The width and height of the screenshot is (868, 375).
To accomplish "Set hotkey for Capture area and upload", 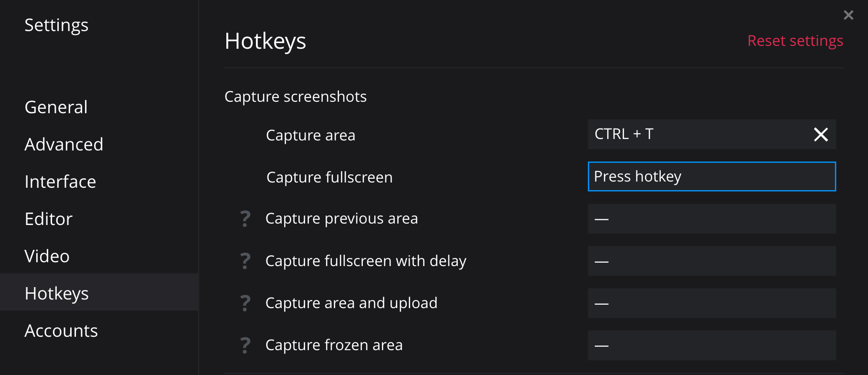I will click(x=711, y=303).
